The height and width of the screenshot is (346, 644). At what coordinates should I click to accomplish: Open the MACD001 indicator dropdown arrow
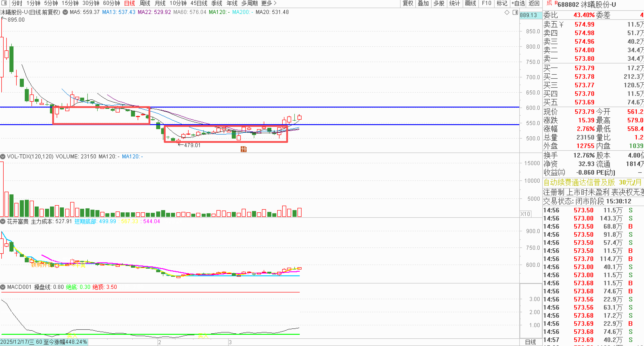point(3,287)
